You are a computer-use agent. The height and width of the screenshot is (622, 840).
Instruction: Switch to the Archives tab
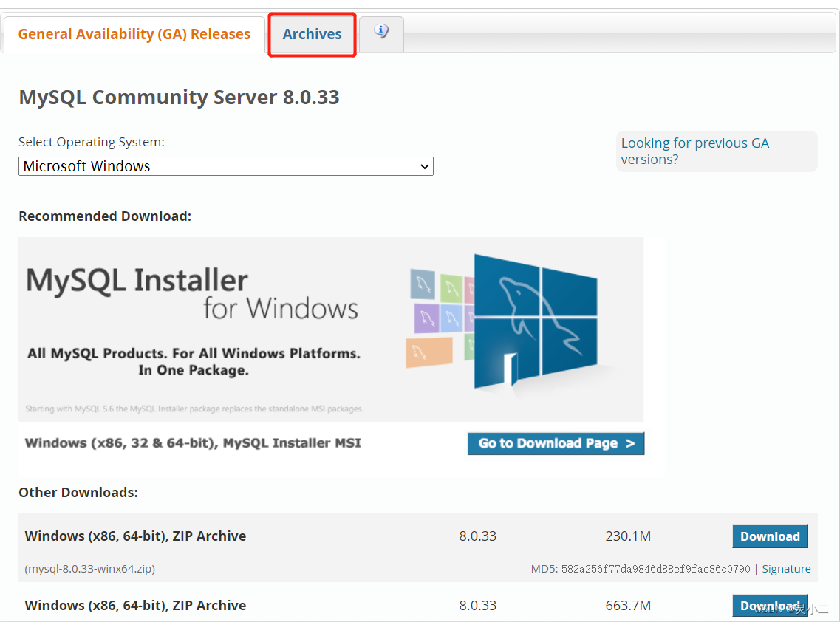pos(312,34)
